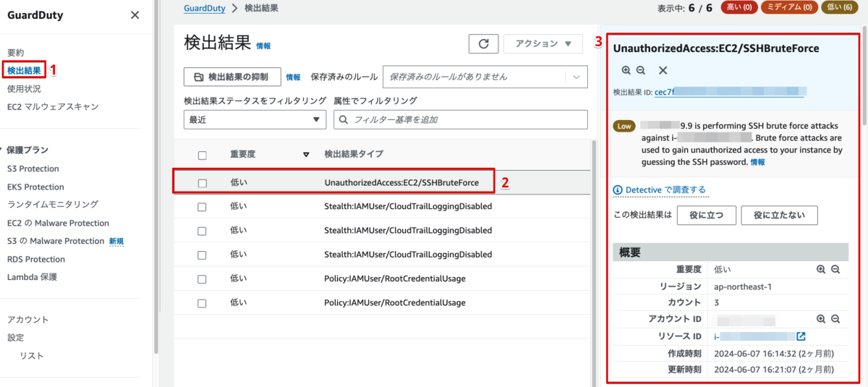
Task: Open リスト under 設定
Action: pyautogui.click(x=32, y=356)
